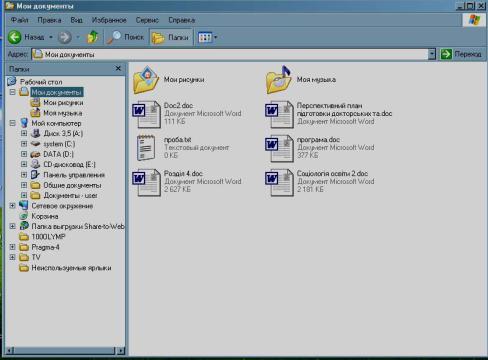
Task: Expand the CD-дисковод (E:) node
Action: click(x=24, y=164)
